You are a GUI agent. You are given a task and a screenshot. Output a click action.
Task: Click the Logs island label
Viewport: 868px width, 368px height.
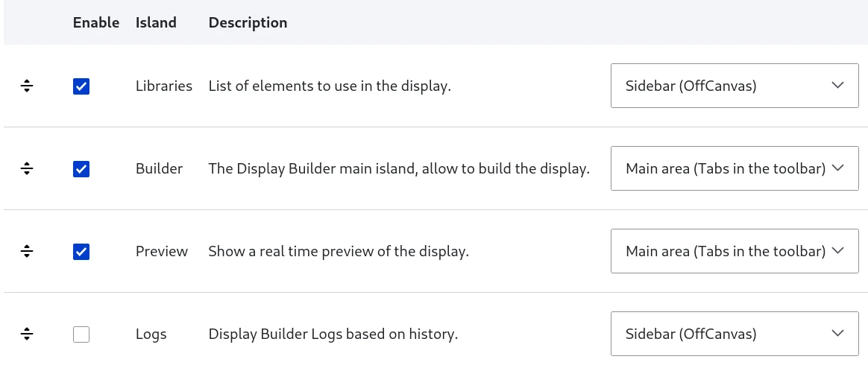(x=151, y=334)
